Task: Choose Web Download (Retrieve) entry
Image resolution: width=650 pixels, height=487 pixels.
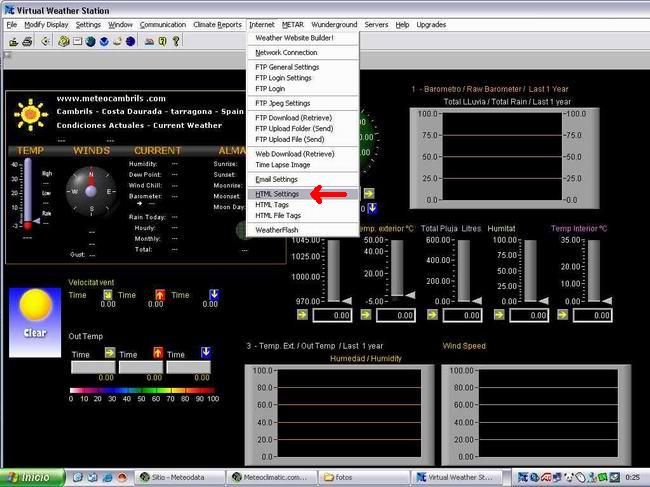Action: 303,154
